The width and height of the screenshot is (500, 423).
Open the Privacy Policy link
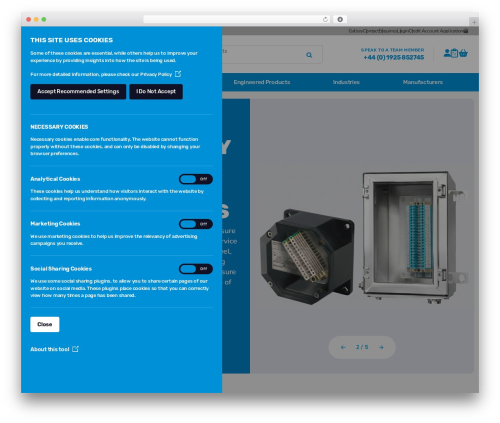click(x=156, y=74)
